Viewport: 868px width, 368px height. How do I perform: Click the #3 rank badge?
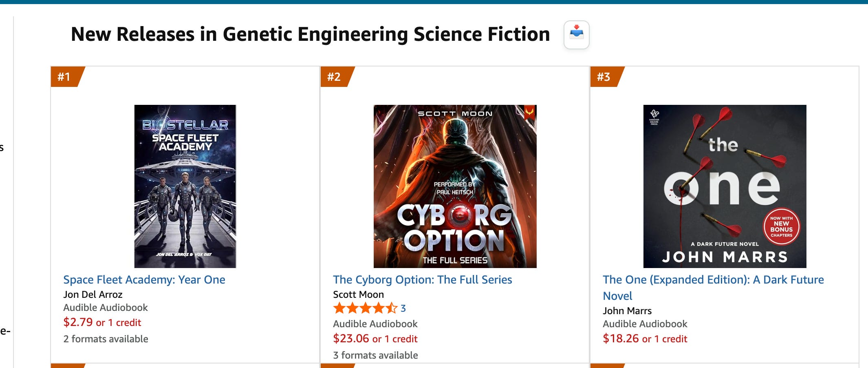pos(604,77)
